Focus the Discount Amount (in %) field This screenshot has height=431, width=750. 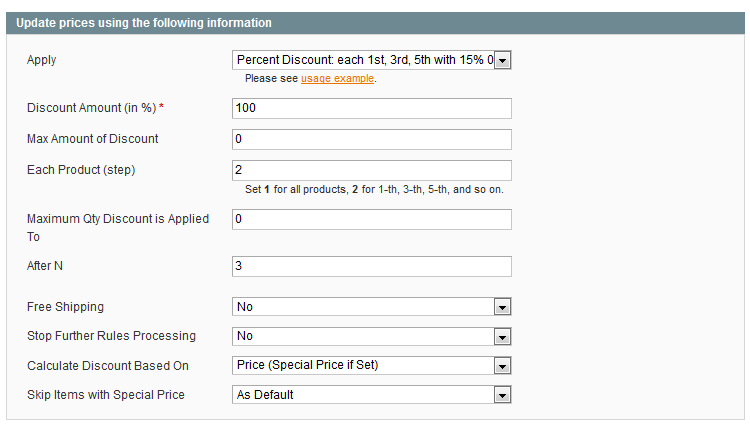(372, 108)
